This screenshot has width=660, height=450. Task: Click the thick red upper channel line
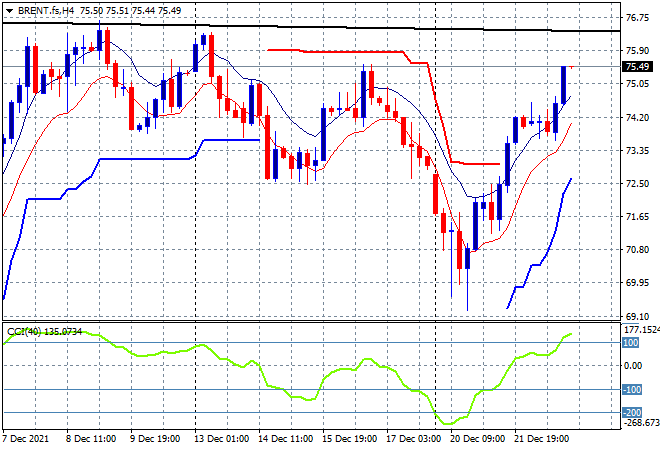click(x=340, y=51)
